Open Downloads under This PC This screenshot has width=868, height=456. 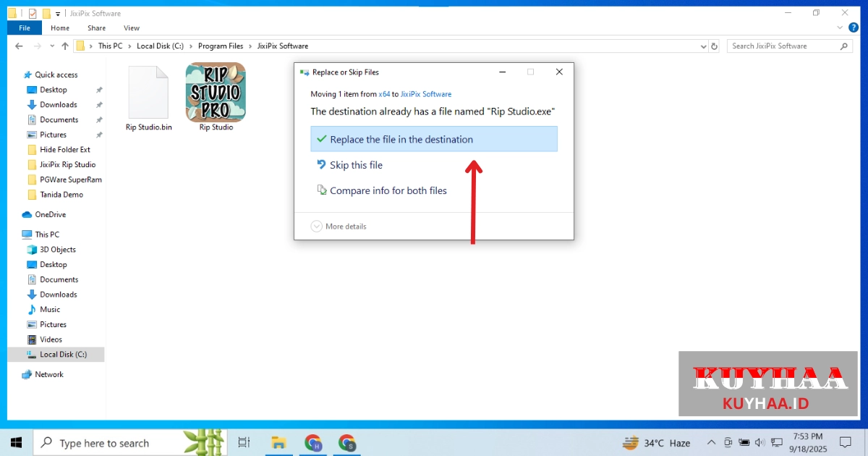pyautogui.click(x=58, y=295)
